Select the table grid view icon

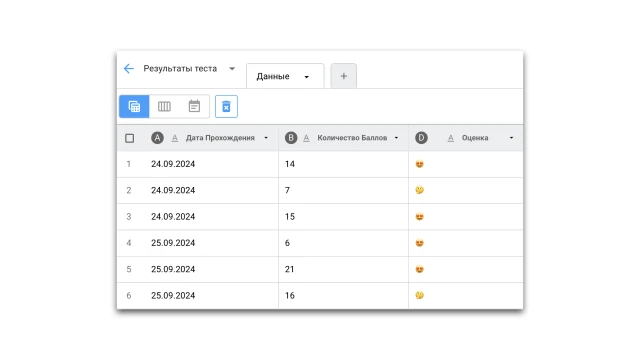click(x=134, y=107)
